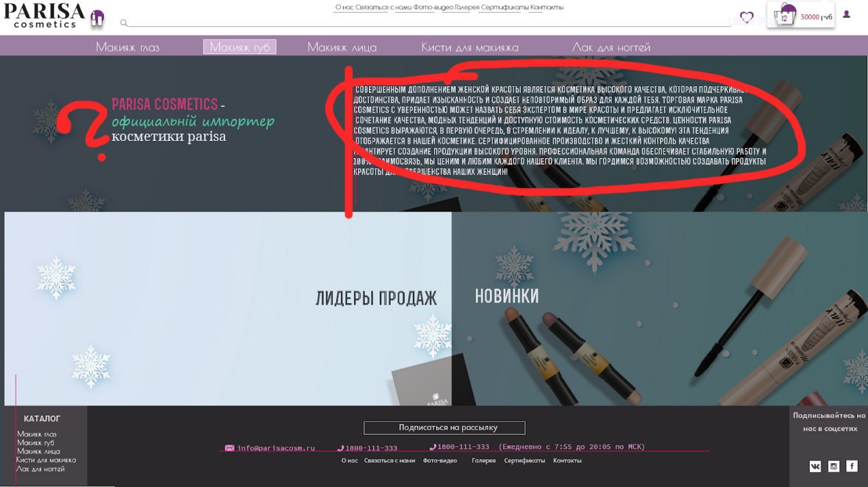Open Контакты link in the footer
This screenshot has height=487, width=868.
pyautogui.click(x=567, y=461)
